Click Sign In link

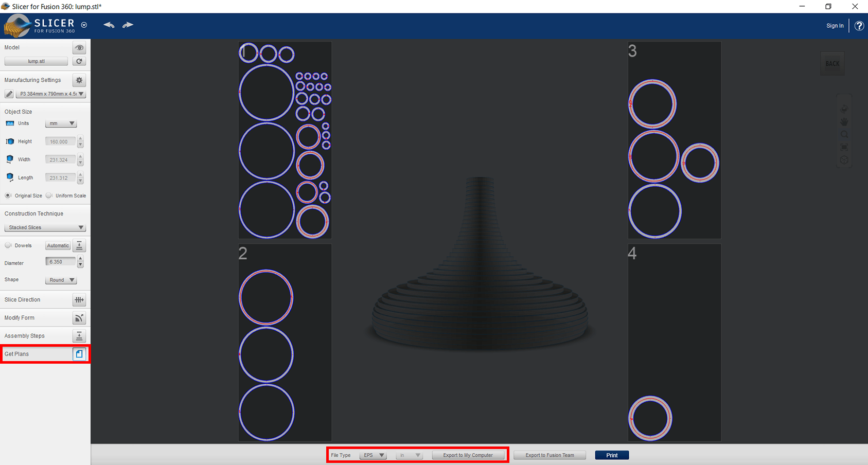tap(835, 26)
